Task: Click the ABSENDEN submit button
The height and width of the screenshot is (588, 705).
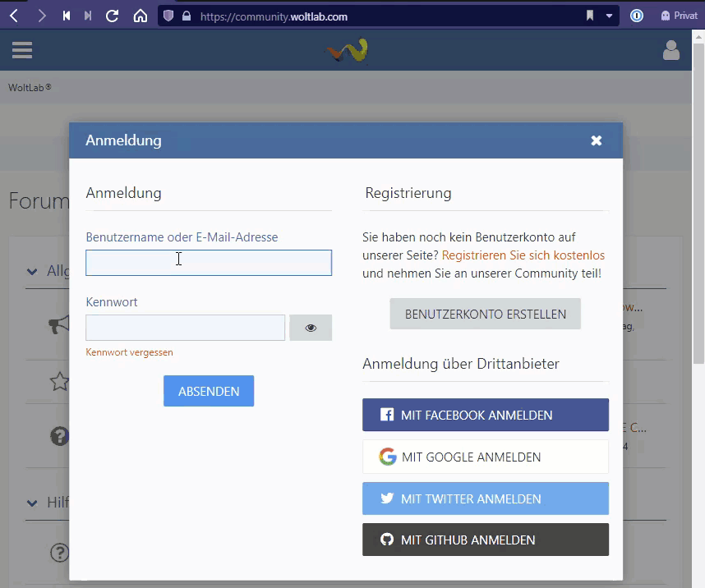Action: click(209, 391)
